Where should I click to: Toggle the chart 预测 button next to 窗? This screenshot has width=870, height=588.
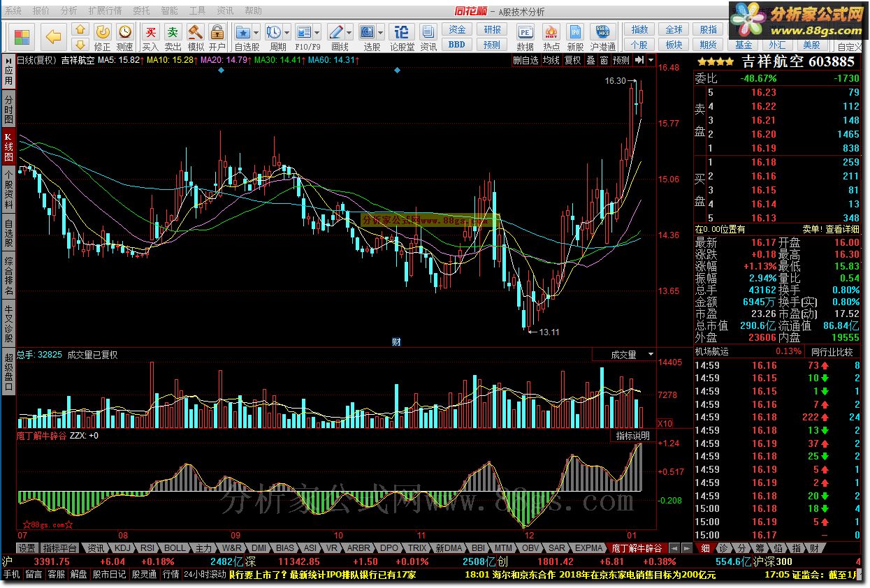click(x=621, y=60)
